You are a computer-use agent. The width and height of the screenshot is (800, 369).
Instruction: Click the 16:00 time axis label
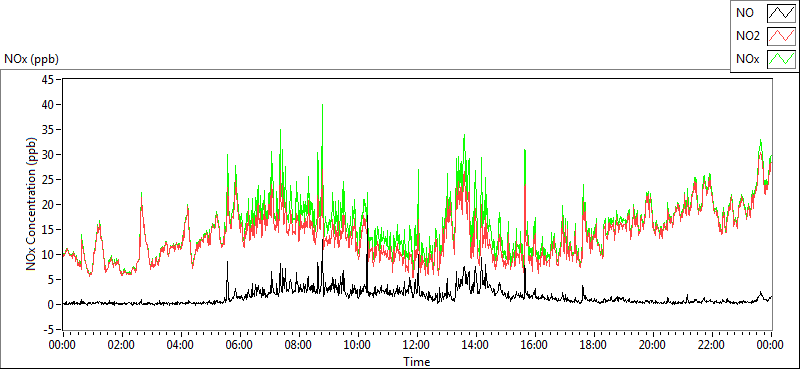pos(535,345)
